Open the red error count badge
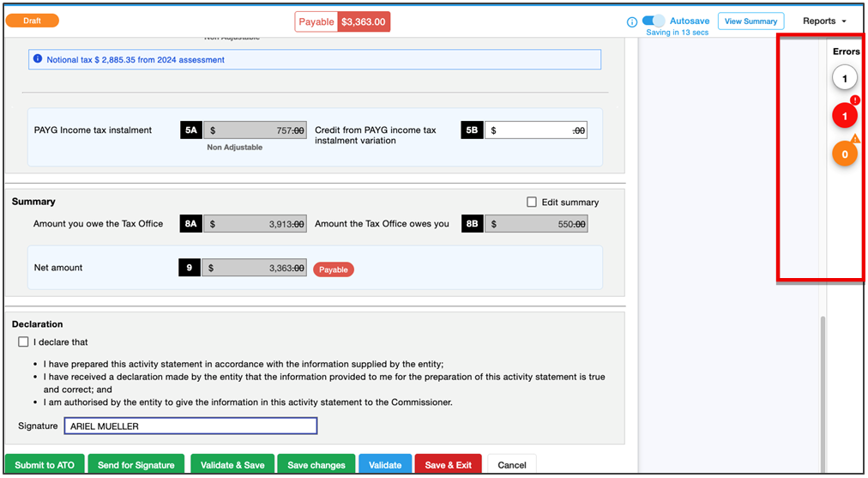Image resolution: width=868 pixels, height=478 pixels. coord(844,116)
